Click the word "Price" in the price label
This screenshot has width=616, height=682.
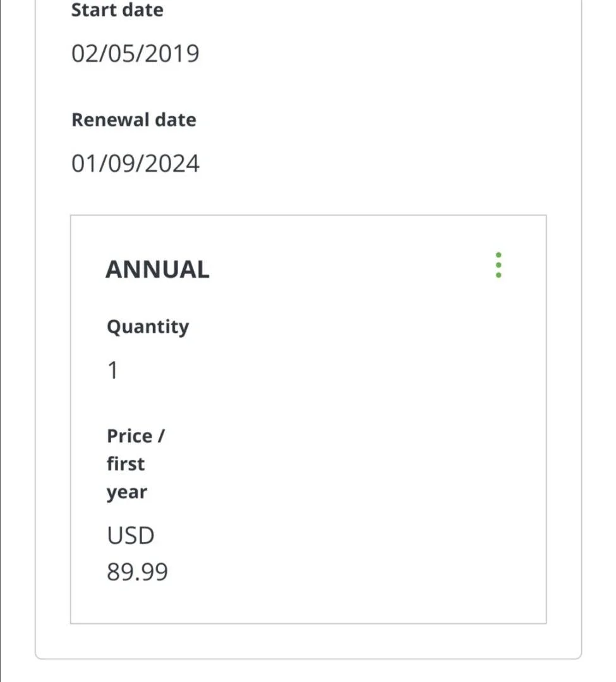(130, 436)
